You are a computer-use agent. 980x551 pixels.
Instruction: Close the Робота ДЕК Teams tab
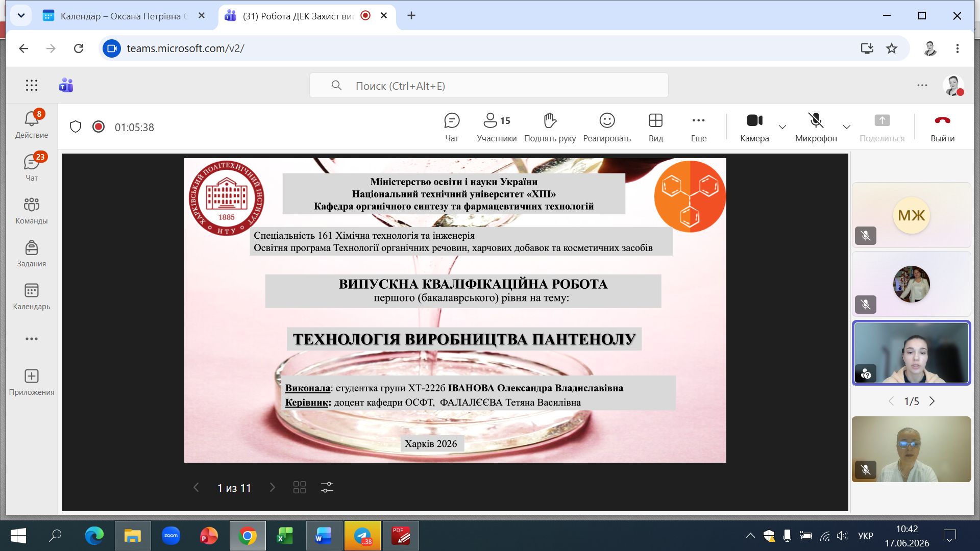pyautogui.click(x=384, y=16)
